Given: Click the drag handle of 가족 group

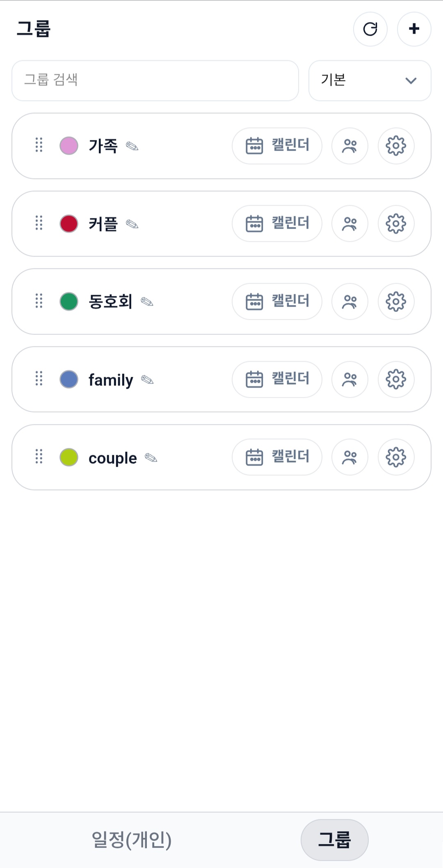Looking at the screenshot, I should pos(39,145).
